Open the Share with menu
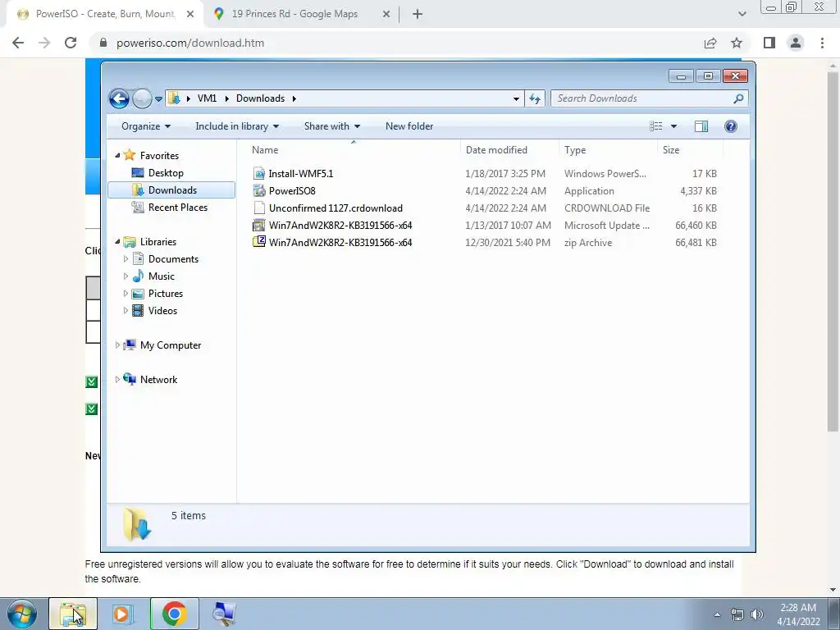The height and width of the screenshot is (630, 840). pos(332,126)
